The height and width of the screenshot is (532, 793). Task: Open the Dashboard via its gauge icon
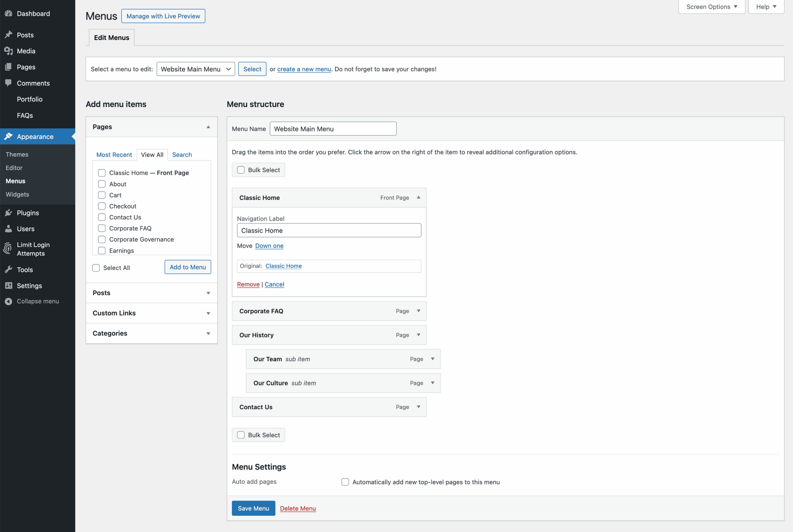[x=9, y=13]
